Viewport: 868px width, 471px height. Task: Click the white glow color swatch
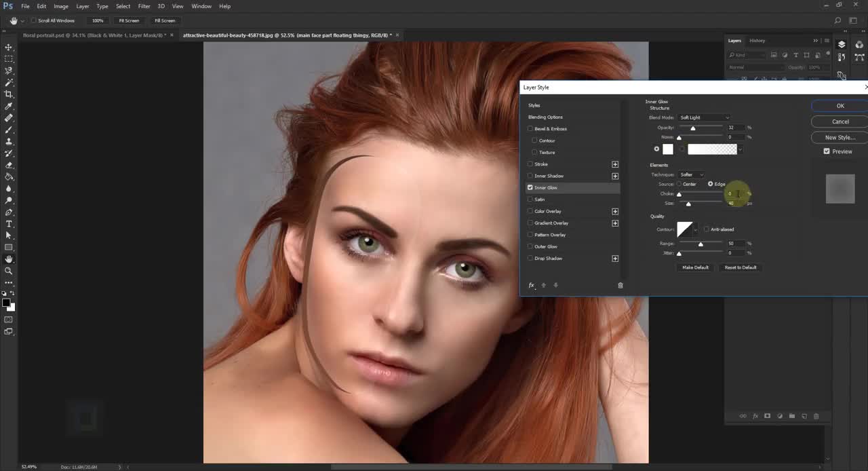[668, 149]
